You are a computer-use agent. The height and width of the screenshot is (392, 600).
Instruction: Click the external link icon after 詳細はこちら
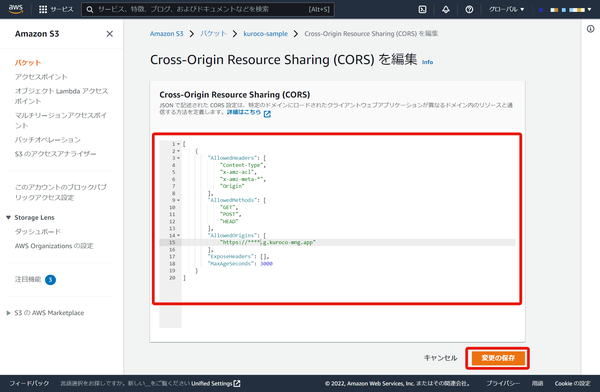click(267, 114)
